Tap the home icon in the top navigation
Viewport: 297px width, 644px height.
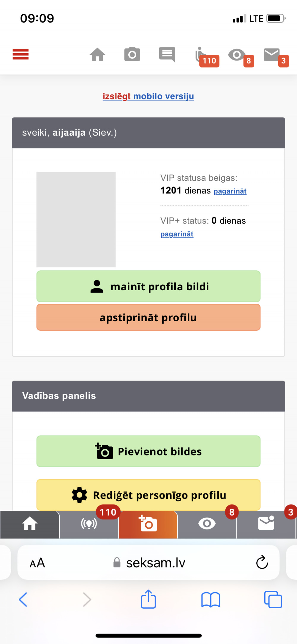click(x=97, y=54)
